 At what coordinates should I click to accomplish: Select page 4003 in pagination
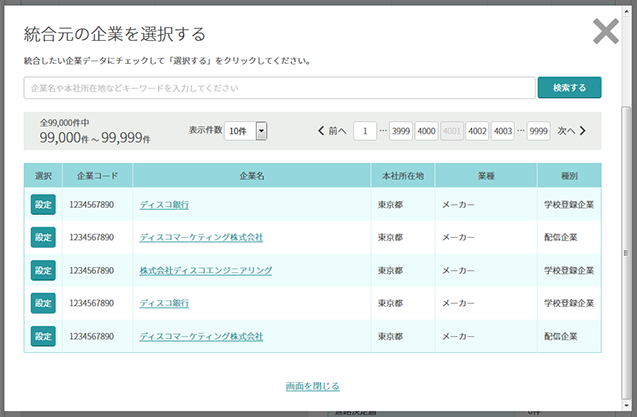(x=502, y=131)
